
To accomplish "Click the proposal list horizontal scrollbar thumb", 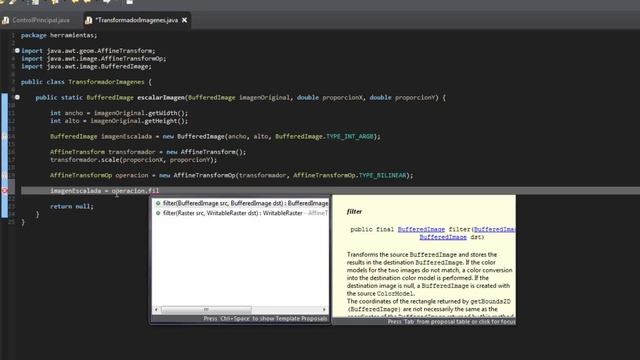I will point(206,309).
